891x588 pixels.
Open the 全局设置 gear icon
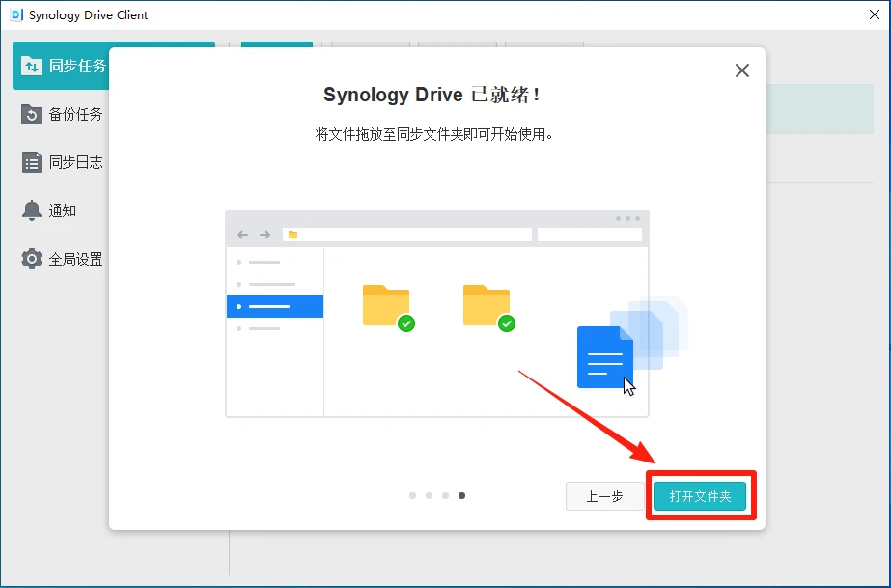pyautogui.click(x=31, y=259)
